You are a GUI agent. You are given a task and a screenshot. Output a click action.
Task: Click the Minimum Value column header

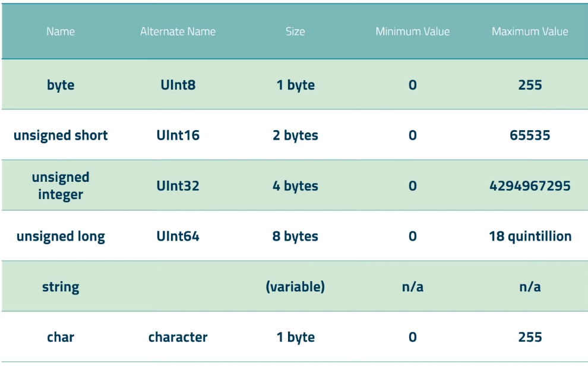(414, 32)
